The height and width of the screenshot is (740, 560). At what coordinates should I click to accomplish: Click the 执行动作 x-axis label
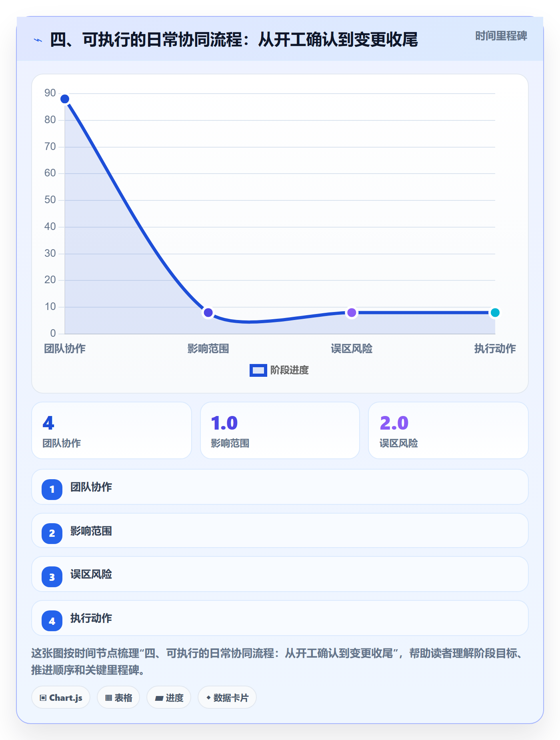pyautogui.click(x=495, y=348)
